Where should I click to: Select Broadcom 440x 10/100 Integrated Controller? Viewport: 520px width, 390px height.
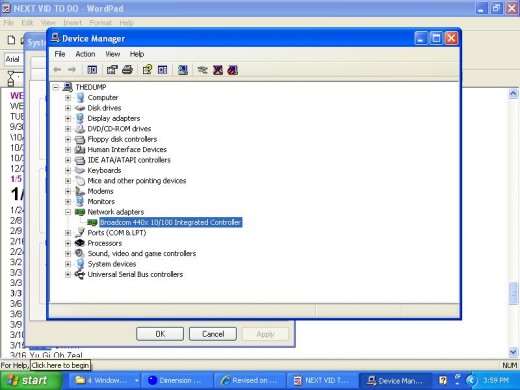click(x=170, y=222)
